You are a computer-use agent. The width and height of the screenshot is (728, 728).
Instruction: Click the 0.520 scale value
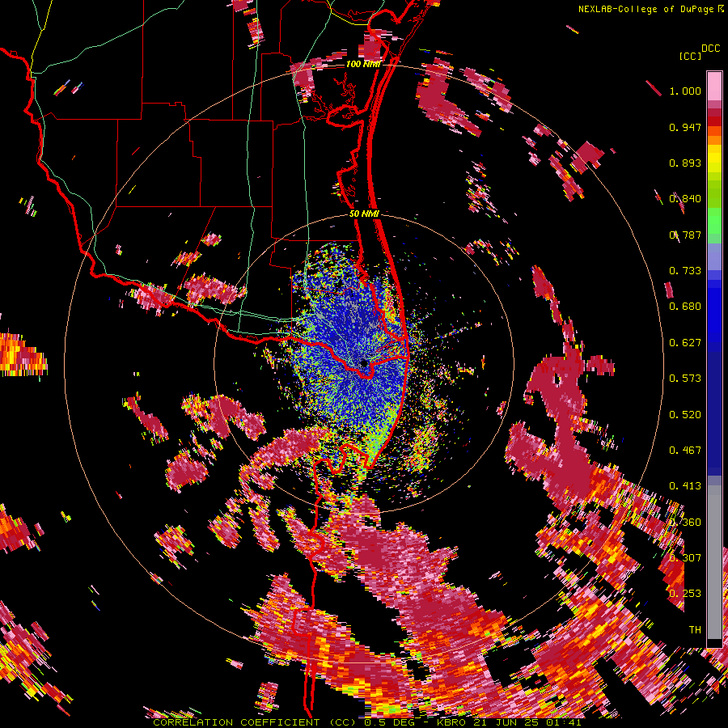point(685,415)
